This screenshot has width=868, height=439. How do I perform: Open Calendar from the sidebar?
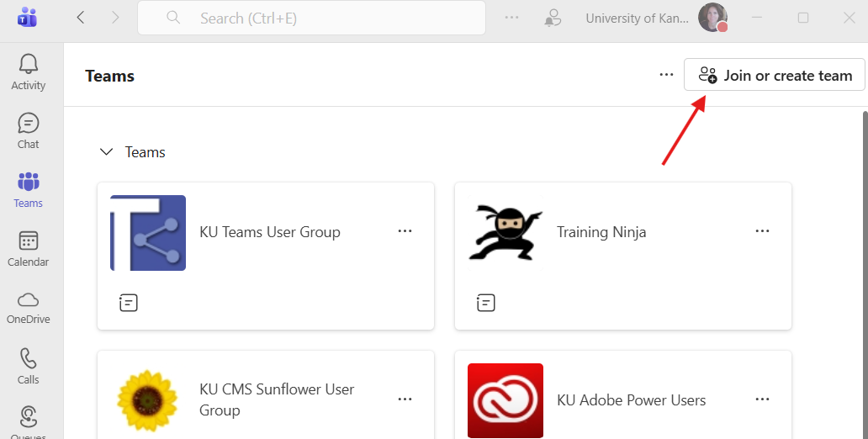click(x=29, y=249)
